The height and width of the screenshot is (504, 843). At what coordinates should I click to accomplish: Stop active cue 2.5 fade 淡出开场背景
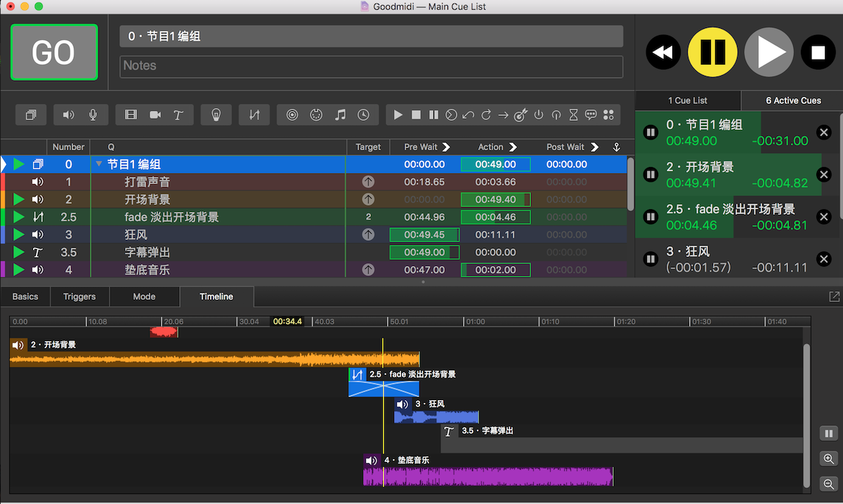click(x=824, y=217)
